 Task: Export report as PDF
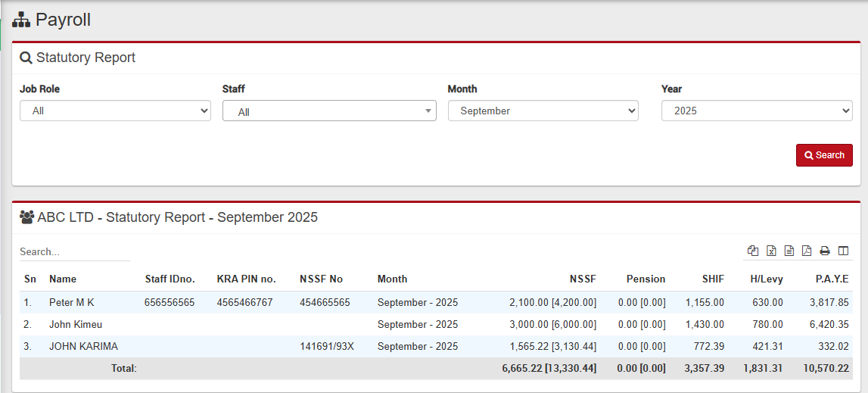(807, 251)
